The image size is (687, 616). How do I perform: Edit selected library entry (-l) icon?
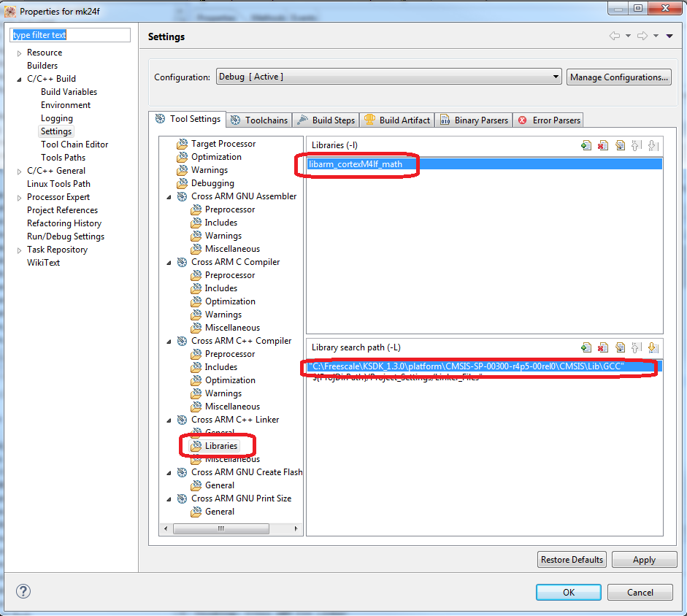pyautogui.click(x=620, y=145)
